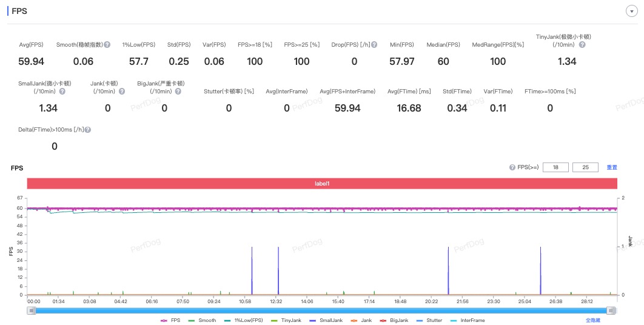The height and width of the screenshot is (325, 644).
Task: Toggle Stutter legend entry
Action: (x=429, y=320)
